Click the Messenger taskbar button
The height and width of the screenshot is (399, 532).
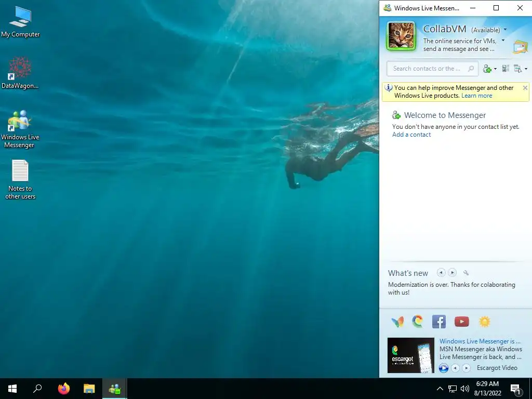click(x=115, y=389)
